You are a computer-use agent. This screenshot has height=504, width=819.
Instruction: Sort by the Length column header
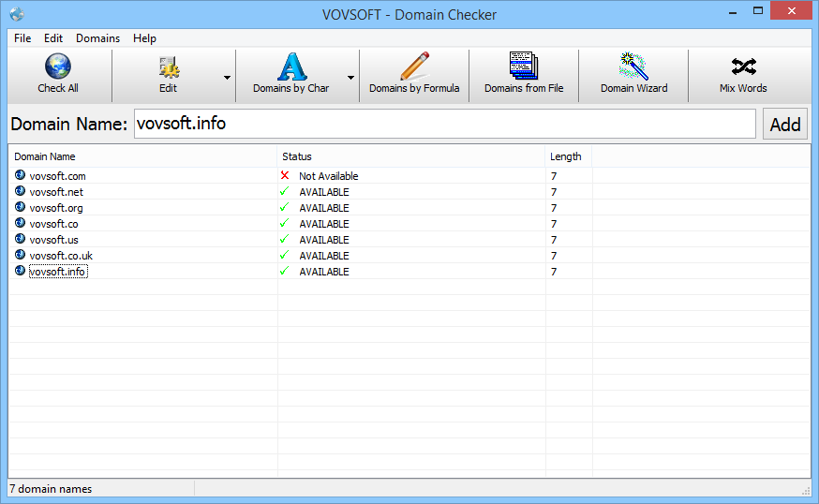(x=569, y=156)
